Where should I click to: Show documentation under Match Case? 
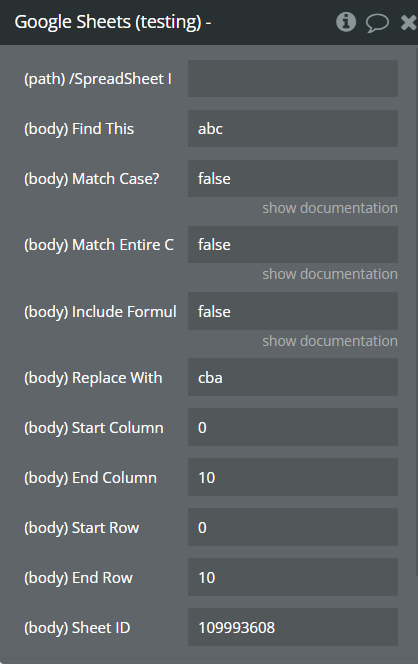[330, 208]
